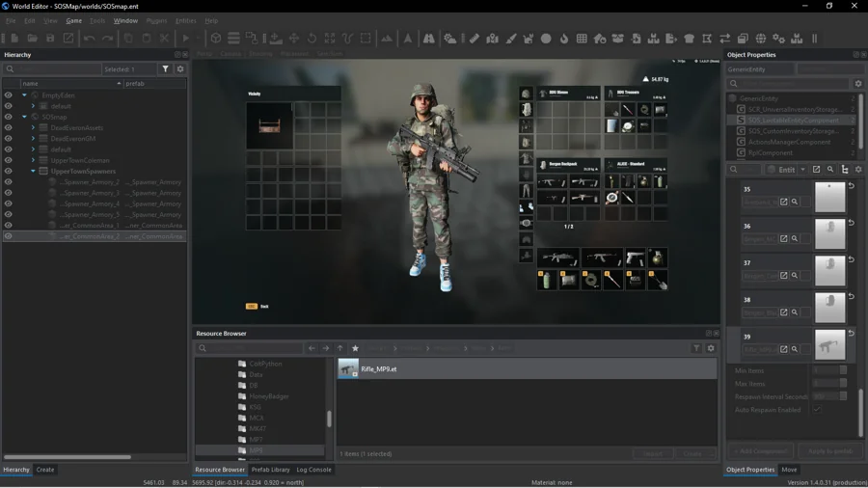Toggle visibility of SOSmap entity
Viewport: 868px width, 488px height.
pos(9,117)
